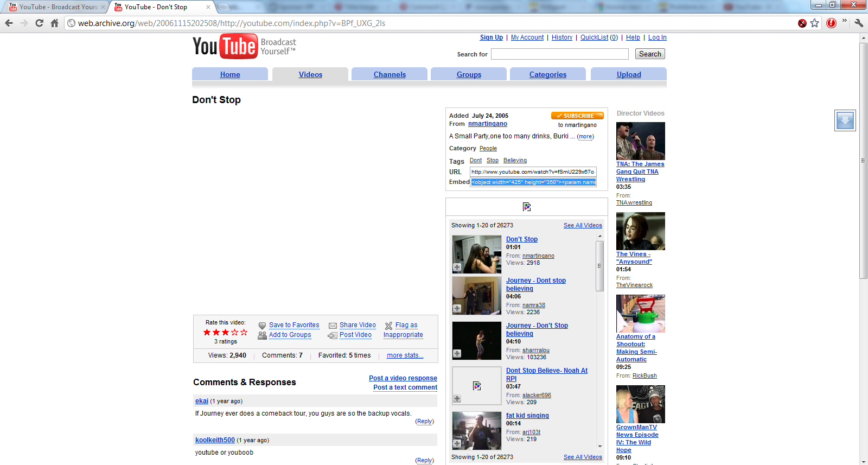Click in the Search for input field
The image size is (868, 465).
pyautogui.click(x=560, y=54)
